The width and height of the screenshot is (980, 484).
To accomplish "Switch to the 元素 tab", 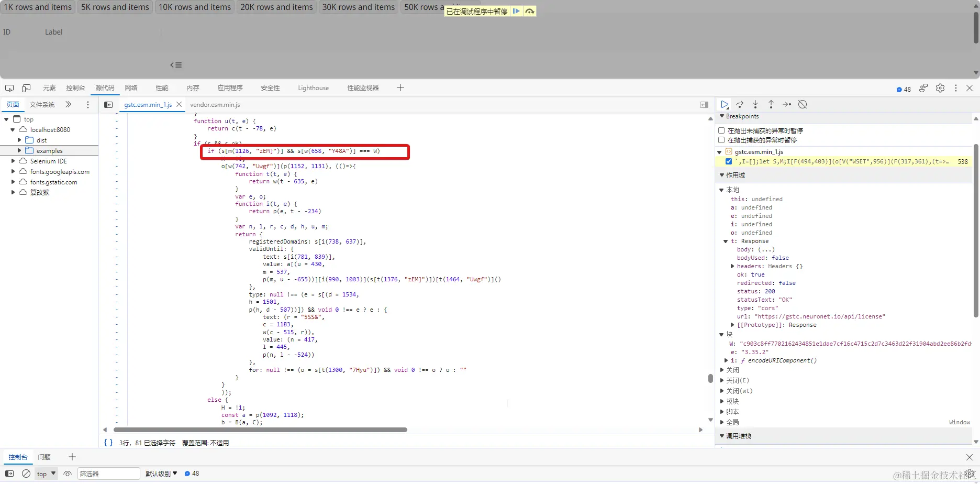I will coord(49,88).
